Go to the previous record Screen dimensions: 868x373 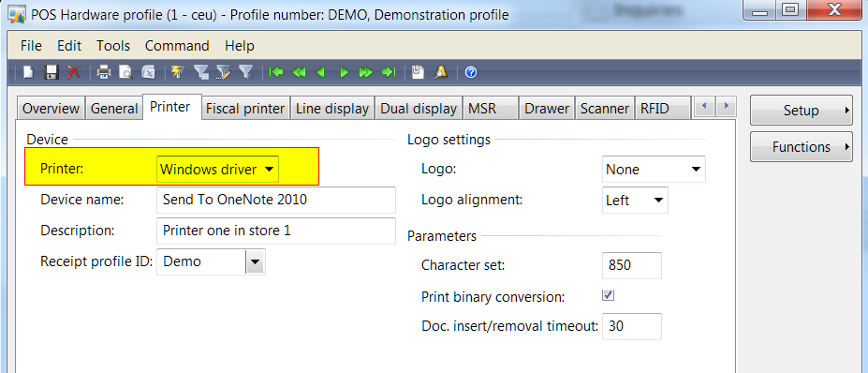point(320,72)
